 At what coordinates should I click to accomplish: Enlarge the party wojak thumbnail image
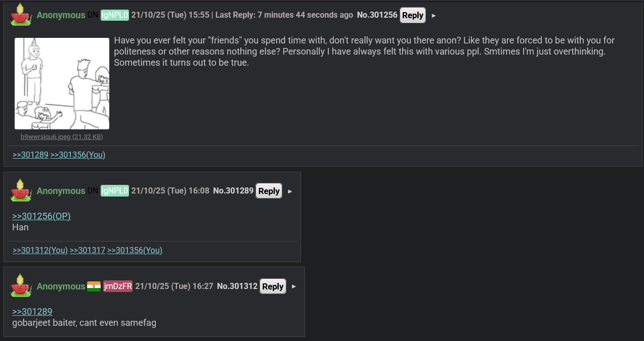[x=62, y=83]
